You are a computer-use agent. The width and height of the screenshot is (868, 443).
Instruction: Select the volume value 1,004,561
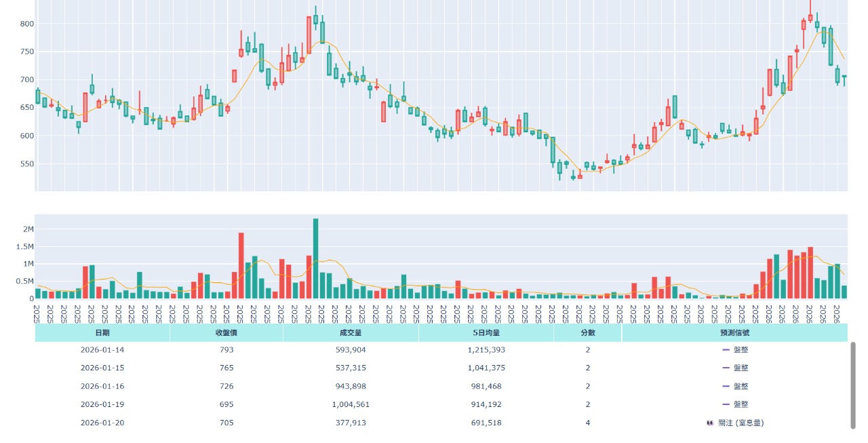pyautogui.click(x=351, y=404)
